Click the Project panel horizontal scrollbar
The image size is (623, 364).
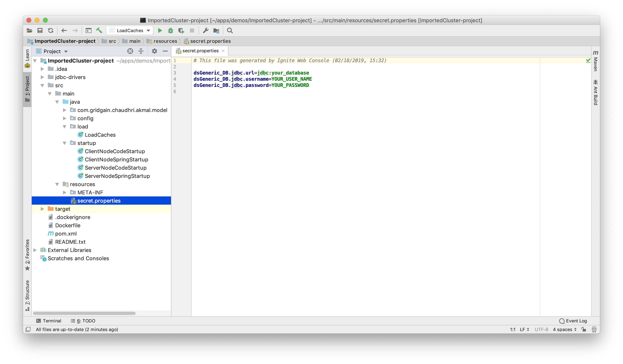pyautogui.click(x=84, y=313)
